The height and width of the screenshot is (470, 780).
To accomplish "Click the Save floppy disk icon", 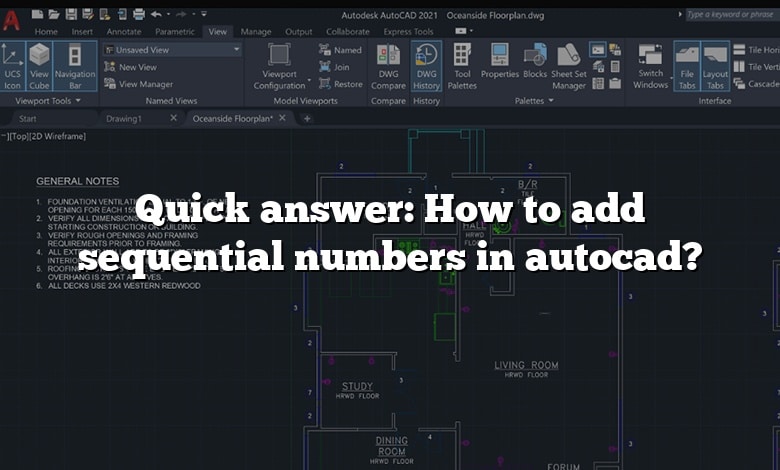I will click(x=71, y=14).
